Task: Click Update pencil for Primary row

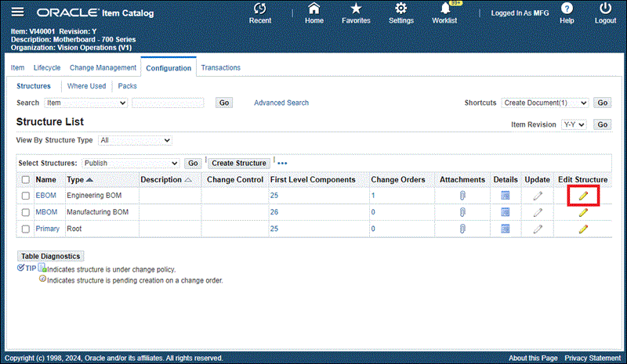Action: (x=538, y=229)
